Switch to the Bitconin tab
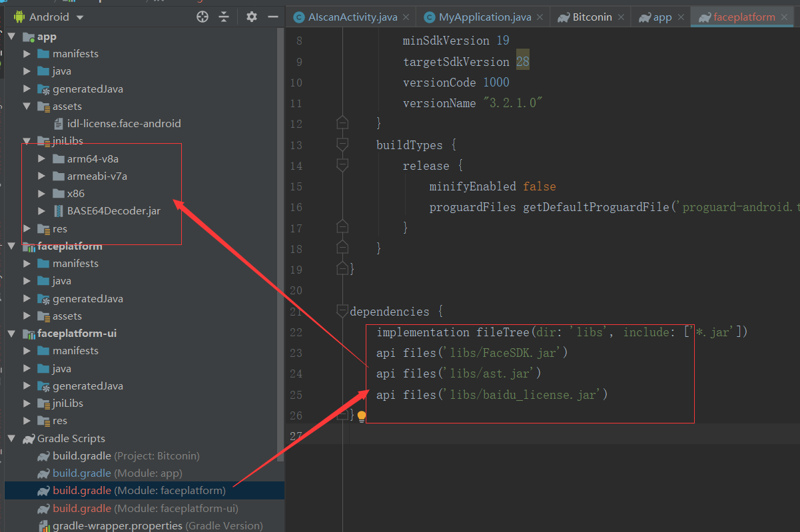The height and width of the screenshot is (532, 800). coord(592,17)
